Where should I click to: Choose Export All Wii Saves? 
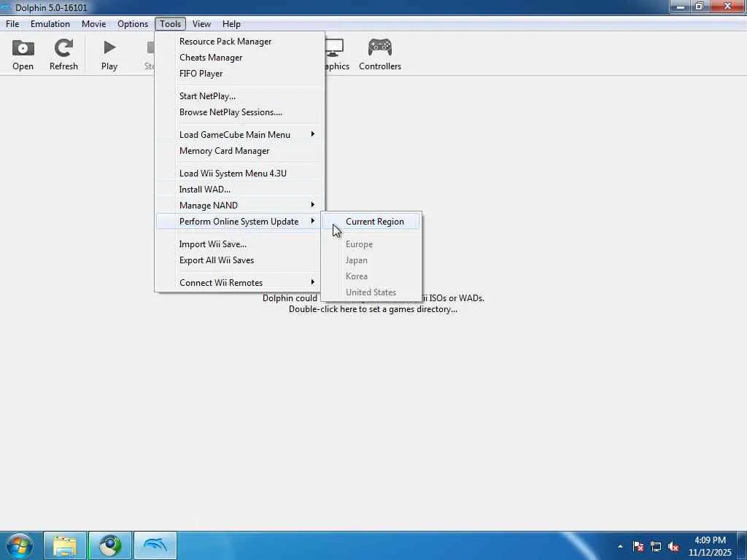click(239, 260)
